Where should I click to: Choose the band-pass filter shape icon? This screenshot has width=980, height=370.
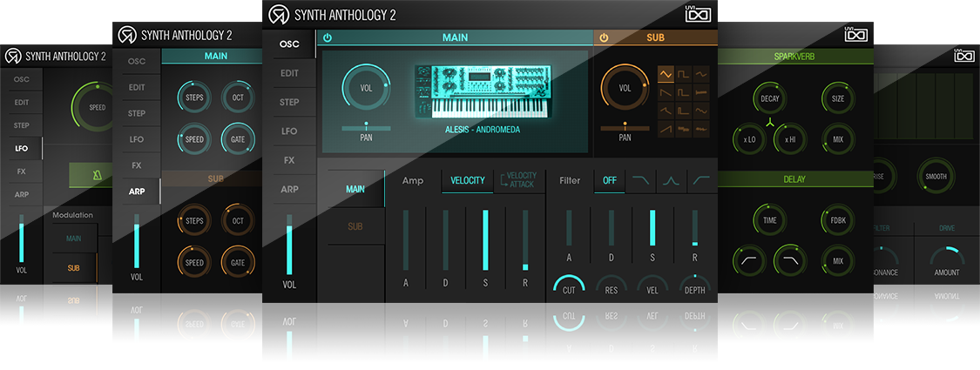[x=672, y=180]
